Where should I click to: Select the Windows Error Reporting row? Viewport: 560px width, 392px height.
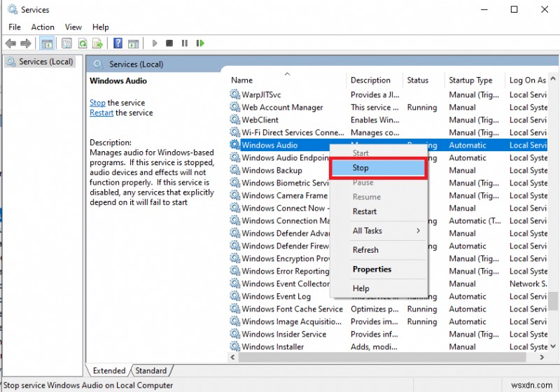(x=388, y=271)
